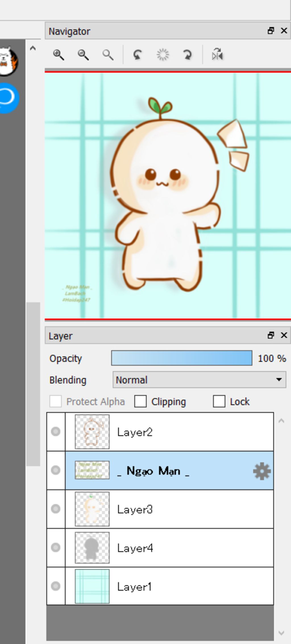Click the alpaca mascot icon

click(x=9, y=61)
